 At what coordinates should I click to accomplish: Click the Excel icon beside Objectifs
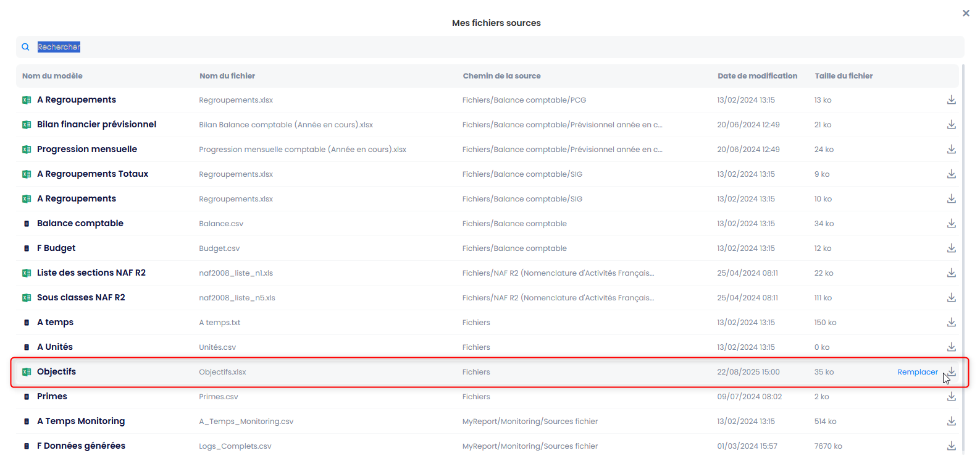27,372
